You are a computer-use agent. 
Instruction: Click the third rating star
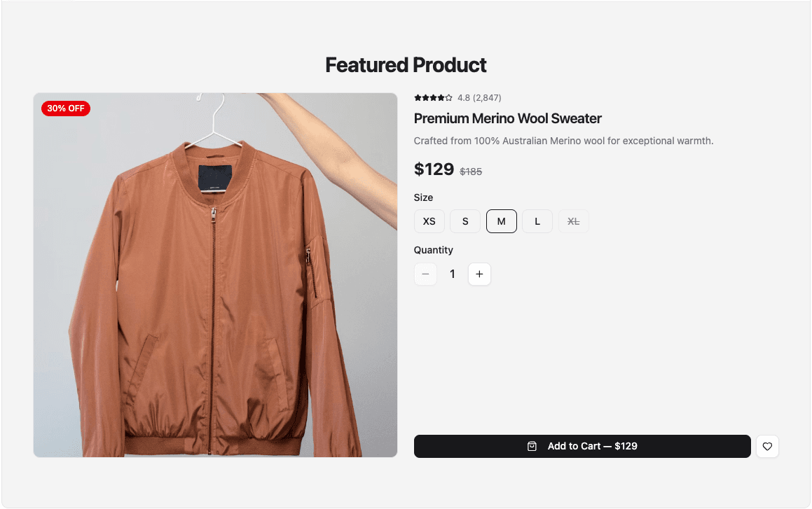pos(432,97)
